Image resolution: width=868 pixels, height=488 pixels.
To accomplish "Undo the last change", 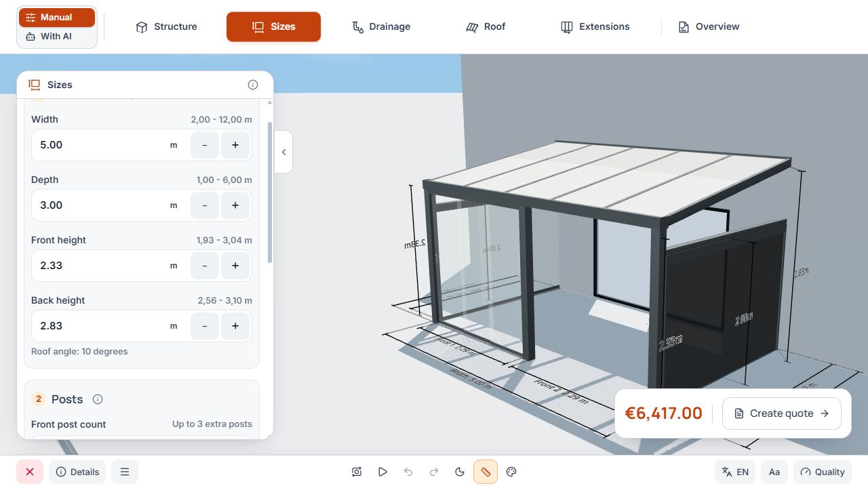I will (408, 472).
